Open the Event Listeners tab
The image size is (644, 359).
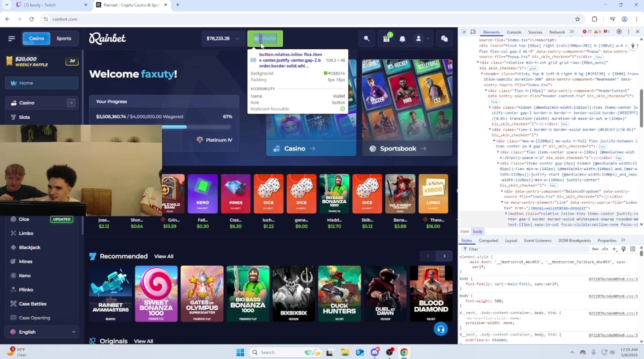click(538, 241)
